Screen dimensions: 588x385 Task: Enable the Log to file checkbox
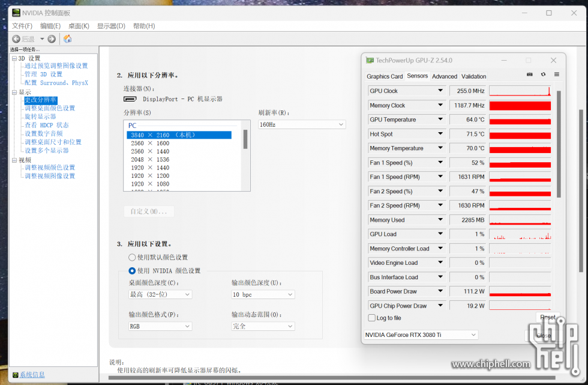coord(371,318)
